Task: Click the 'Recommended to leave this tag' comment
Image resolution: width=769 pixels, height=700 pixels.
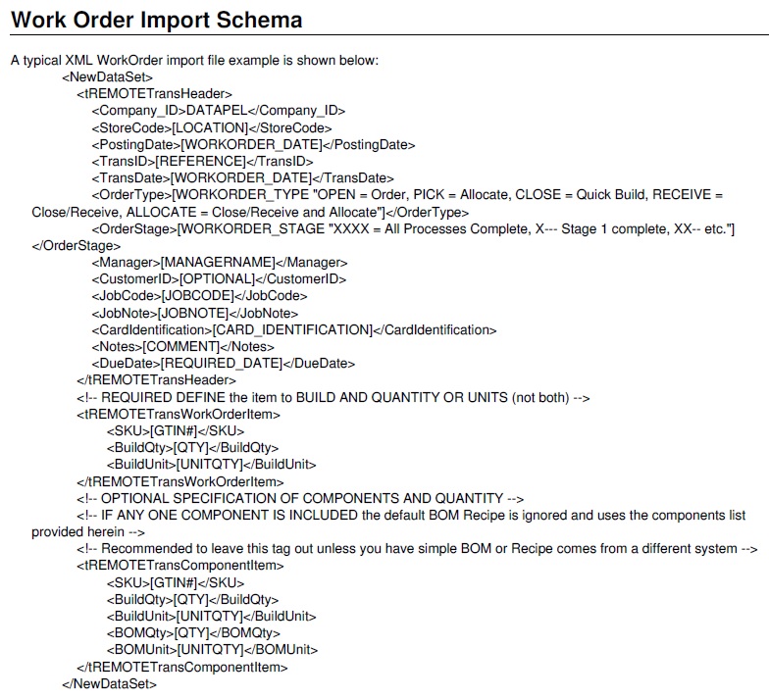Action: [x=418, y=549]
